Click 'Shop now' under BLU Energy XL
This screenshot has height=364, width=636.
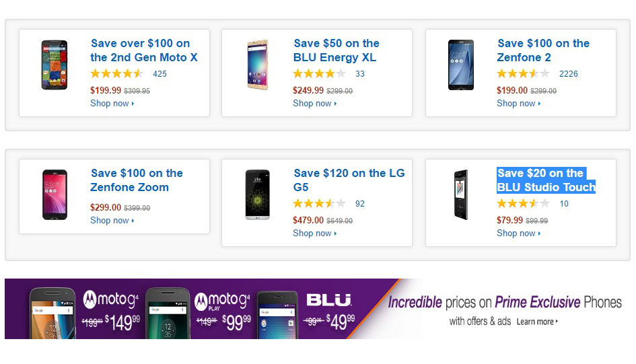314,104
